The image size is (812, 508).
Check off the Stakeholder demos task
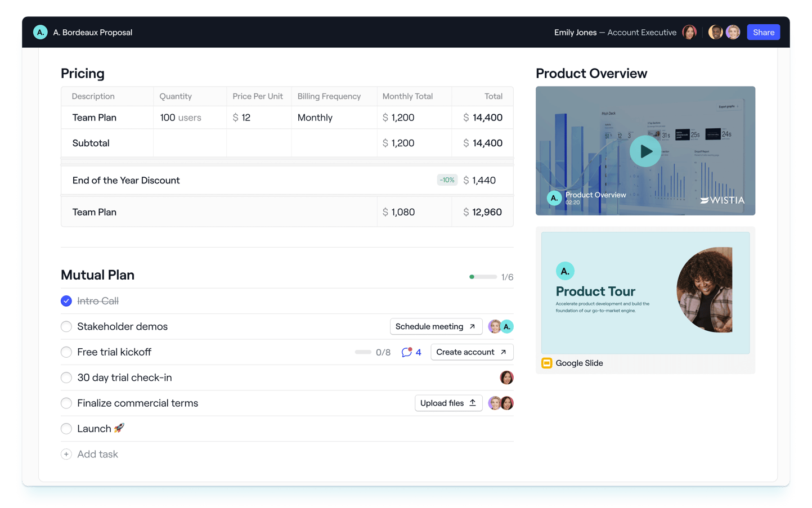pyautogui.click(x=66, y=326)
